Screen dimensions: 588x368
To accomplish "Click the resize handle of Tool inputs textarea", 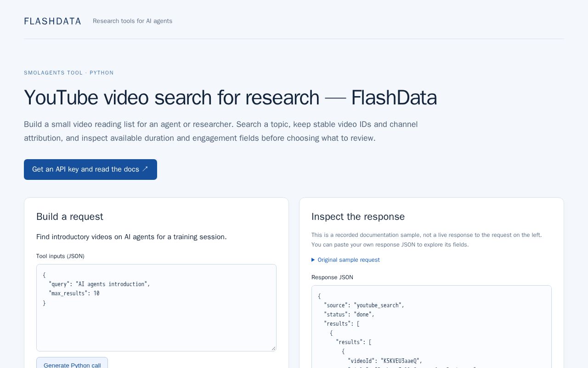I will coord(273,348).
